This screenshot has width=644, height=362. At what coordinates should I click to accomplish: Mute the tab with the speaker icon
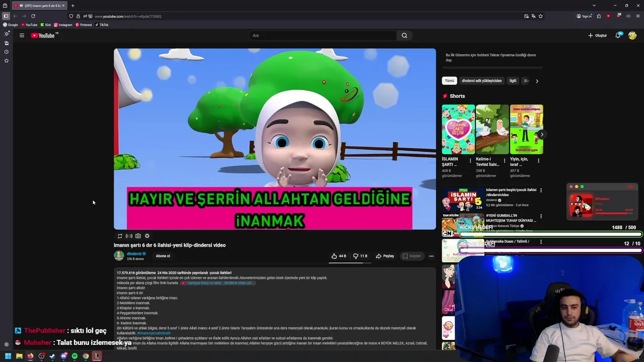pos(21,6)
